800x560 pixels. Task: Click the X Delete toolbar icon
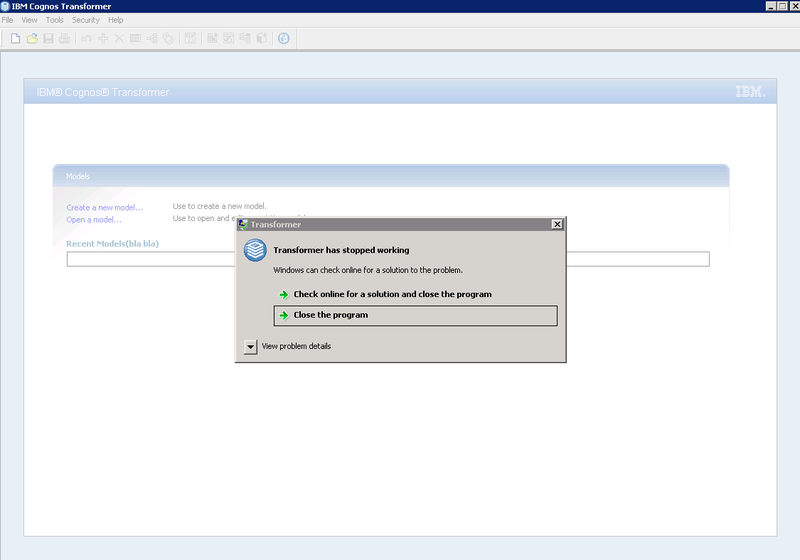click(119, 39)
